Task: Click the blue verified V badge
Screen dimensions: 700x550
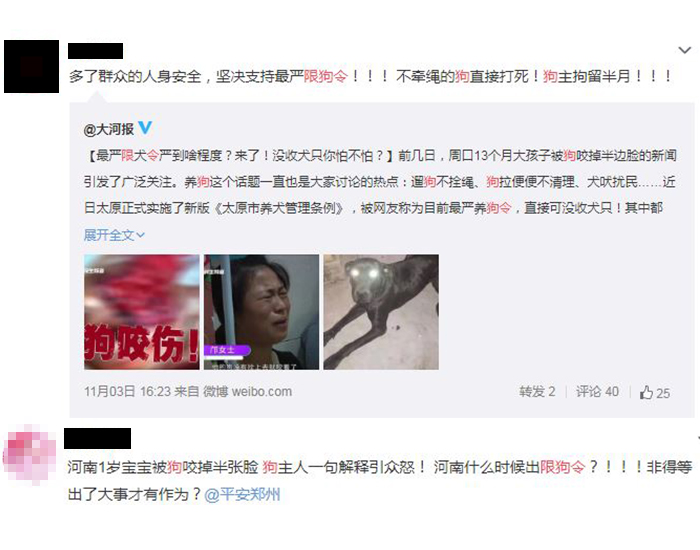Action: tap(145, 128)
